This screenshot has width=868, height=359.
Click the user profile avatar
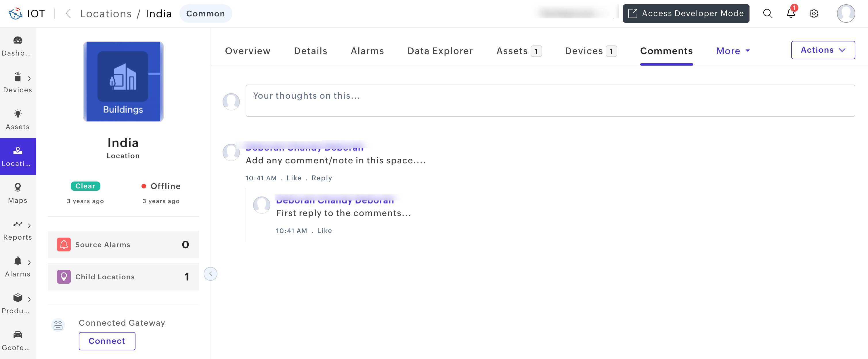coord(846,14)
